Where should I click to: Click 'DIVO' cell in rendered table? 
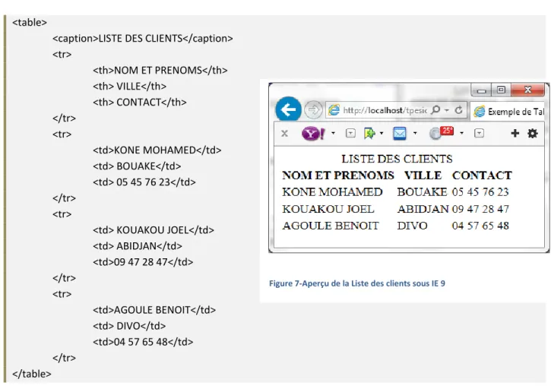coord(412,226)
